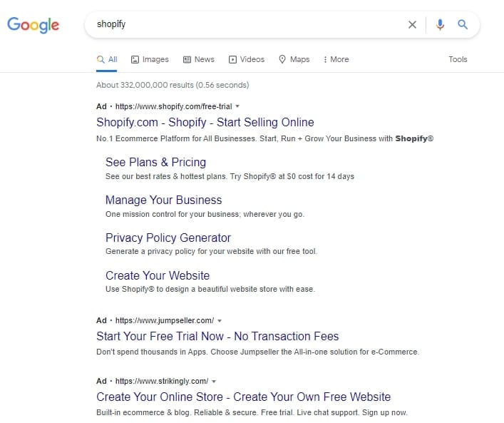Open the Videos results tab
Viewport: 504px width, 423px height.
click(246, 59)
